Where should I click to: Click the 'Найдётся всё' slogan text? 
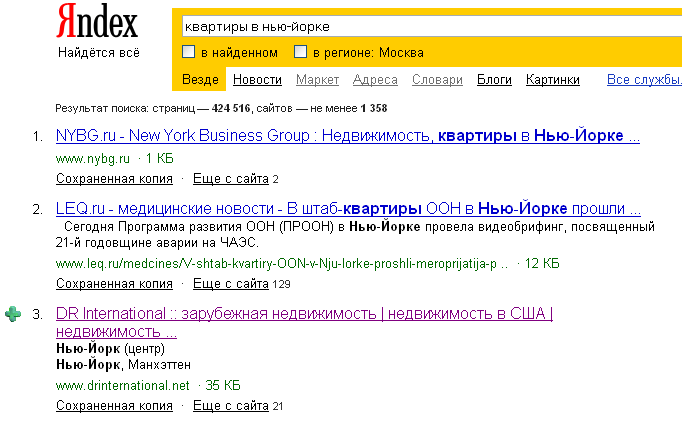click(99, 53)
